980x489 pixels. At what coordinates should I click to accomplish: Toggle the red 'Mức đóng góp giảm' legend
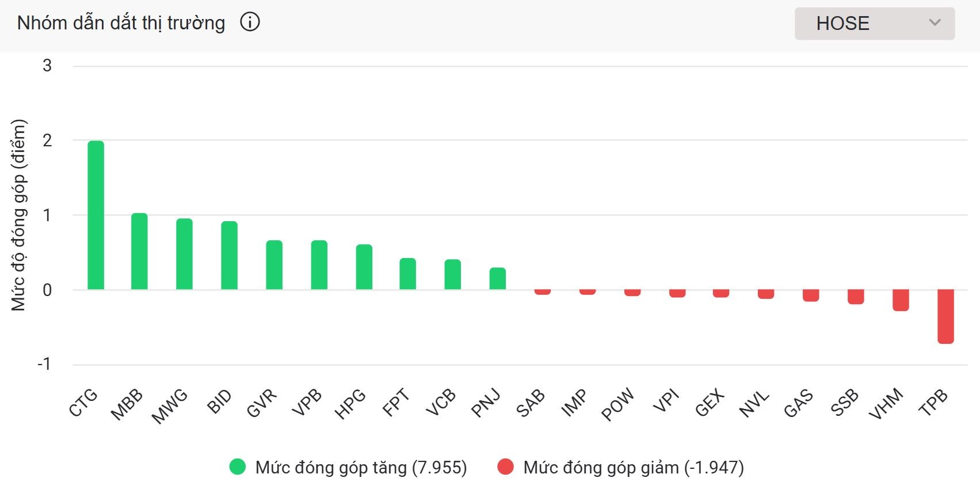pyautogui.click(x=633, y=467)
